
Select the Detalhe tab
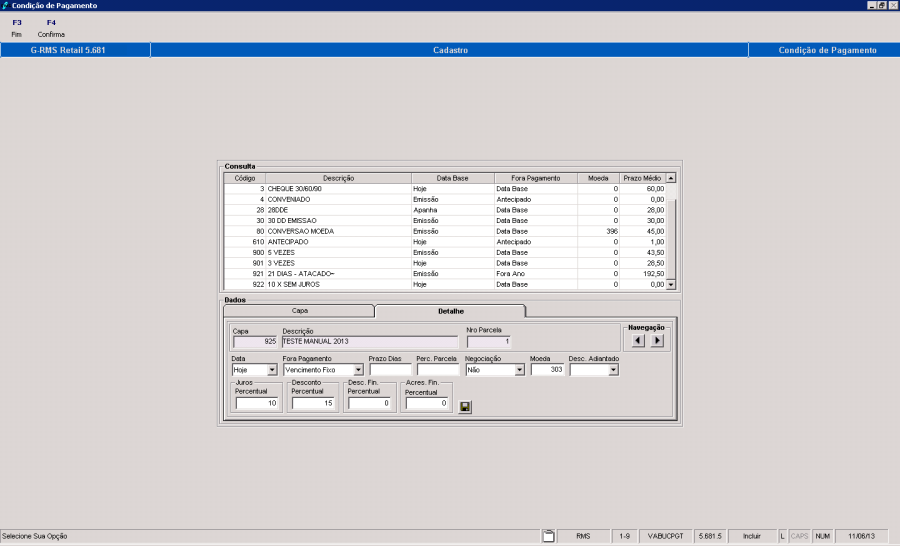450,311
